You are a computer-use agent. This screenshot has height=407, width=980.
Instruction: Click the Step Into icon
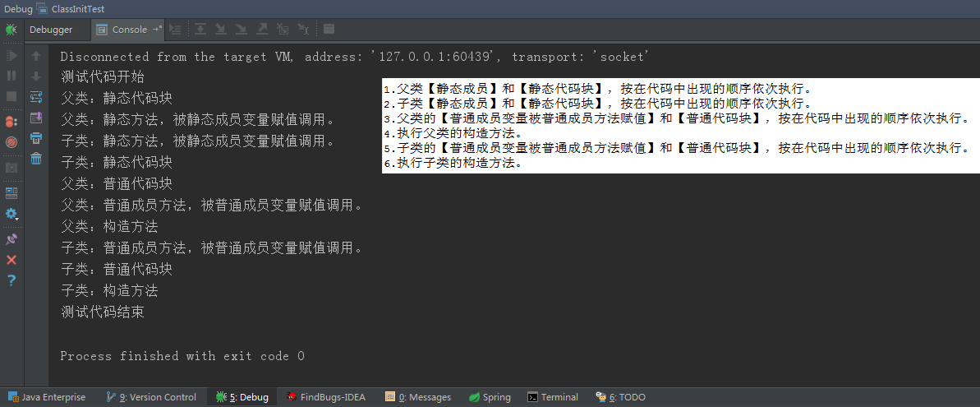(x=221, y=29)
